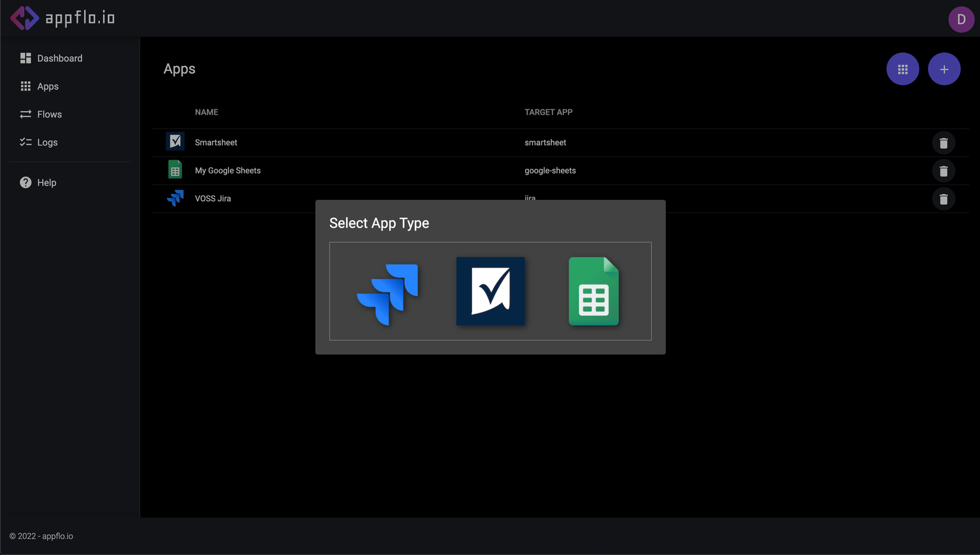This screenshot has width=980, height=555.
Task: Click the VOSS Jira row icon
Action: (175, 197)
